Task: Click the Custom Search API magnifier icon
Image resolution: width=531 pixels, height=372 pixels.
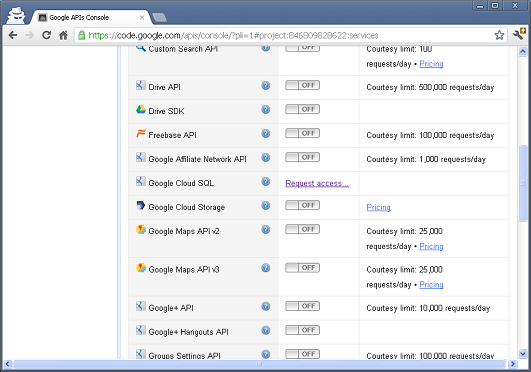Action: 141,48
